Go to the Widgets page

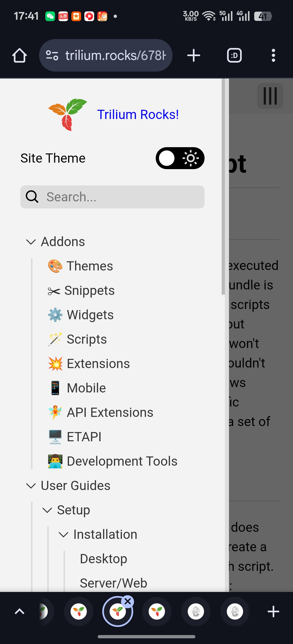tap(90, 315)
